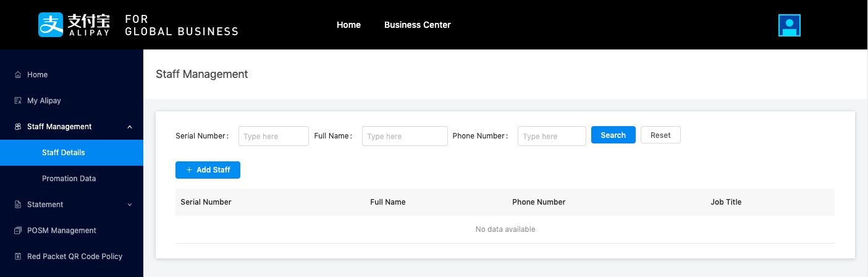Expand the Statement submenu chevron
Image resolution: width=868 pixels, height=277 pixels.
point(130,205)
